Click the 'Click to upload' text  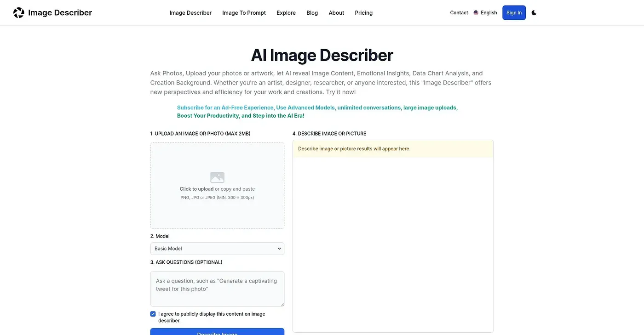pos(196,189)
